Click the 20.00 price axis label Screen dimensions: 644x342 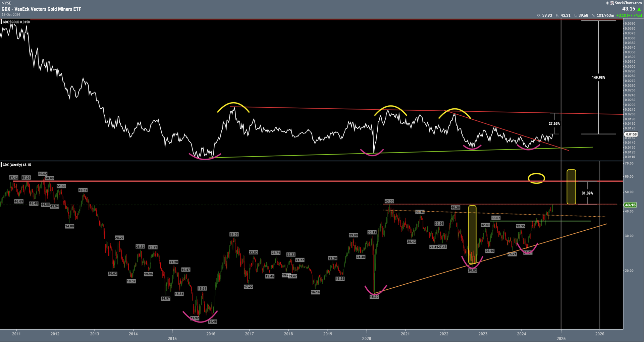[629, 271]
